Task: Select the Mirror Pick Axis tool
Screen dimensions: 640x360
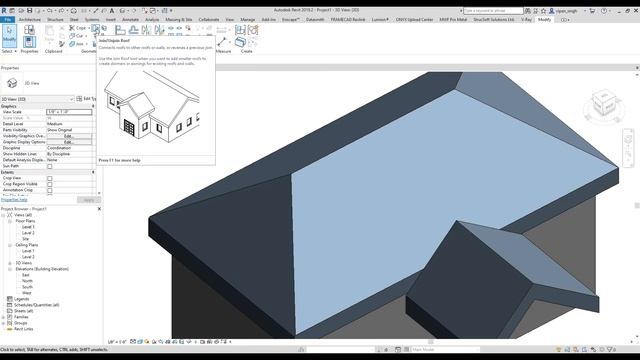Action: click(x=146, y=30)
